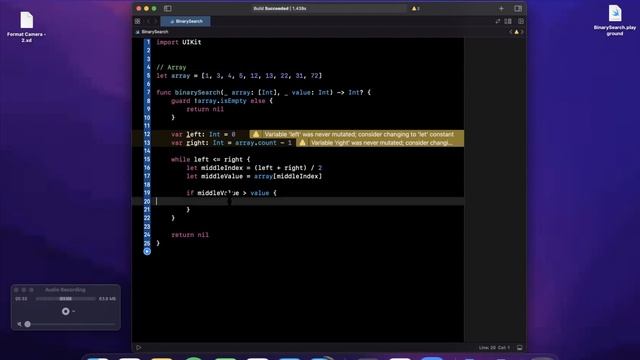Click the 'func binarySearch' signature line
The image size is (640, 360).
(x=264, y=93)
